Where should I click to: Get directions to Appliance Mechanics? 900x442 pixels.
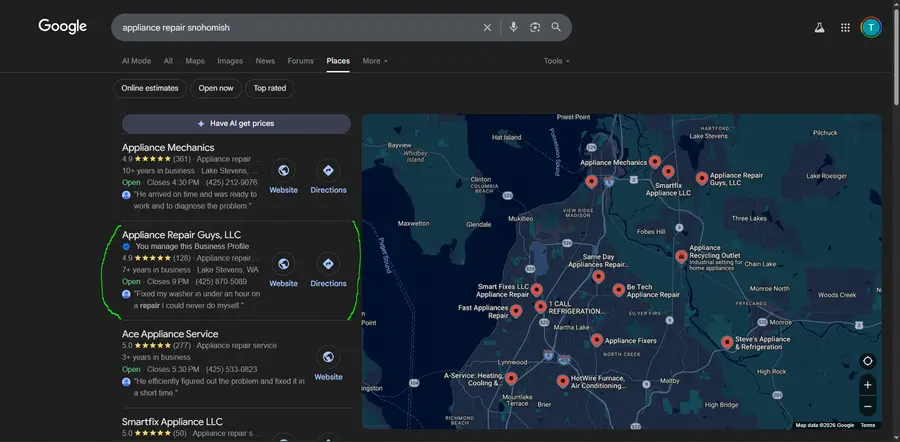pyautogui.click(x=328, y=170)
